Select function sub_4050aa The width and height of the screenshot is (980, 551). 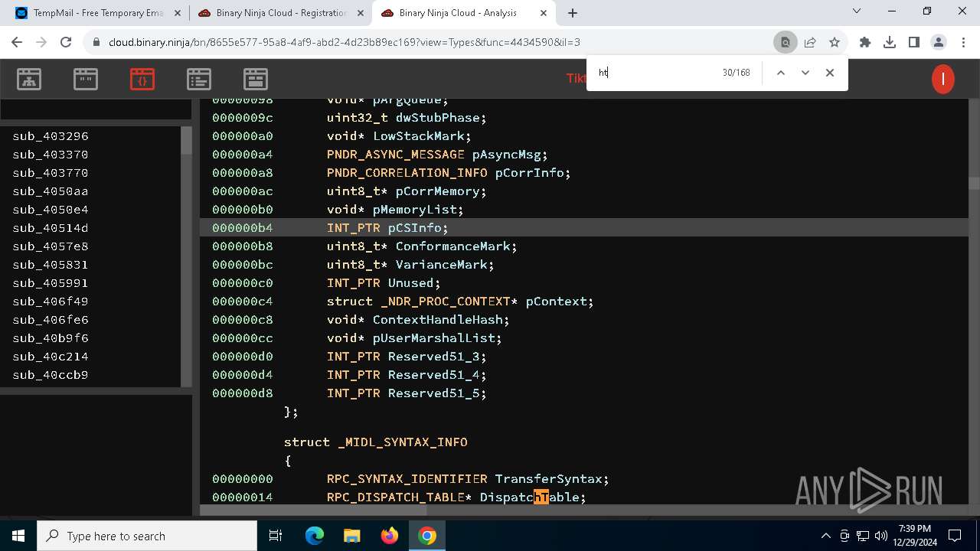(x=51, y=191)
